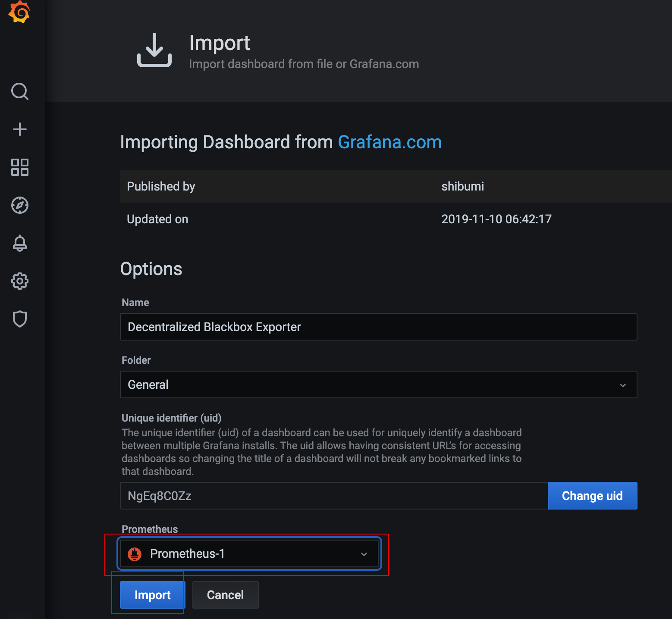Cancel the dashboard import

click(225, 595)
